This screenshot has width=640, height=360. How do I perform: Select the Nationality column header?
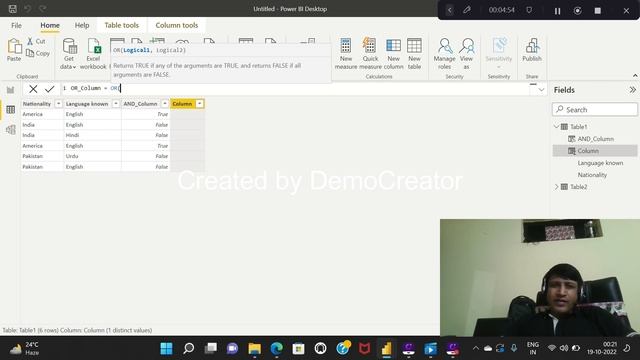pyautogui.click(x=37, y=104)
